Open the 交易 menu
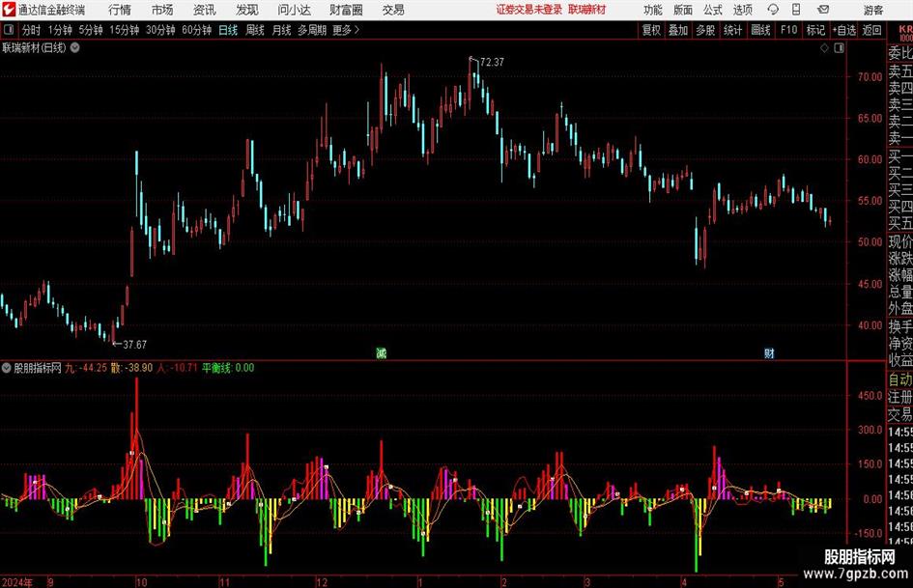Image resolution: width=913 pixels, height=588 pixels. [x=393, y=10]
